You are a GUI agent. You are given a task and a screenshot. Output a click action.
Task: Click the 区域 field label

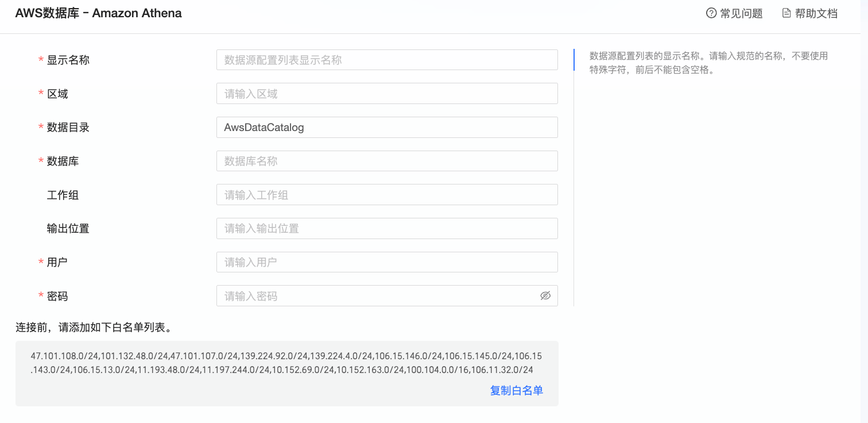57,94
